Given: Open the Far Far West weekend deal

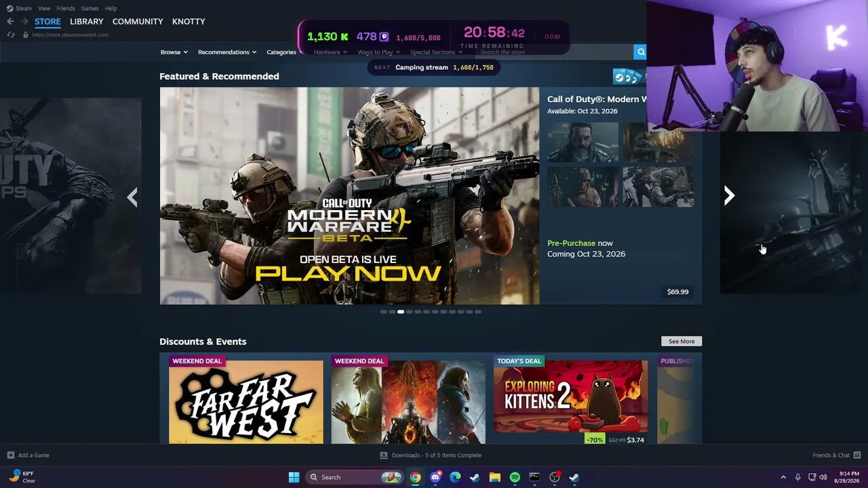Looking at the screenshot, I should (246, 402).
